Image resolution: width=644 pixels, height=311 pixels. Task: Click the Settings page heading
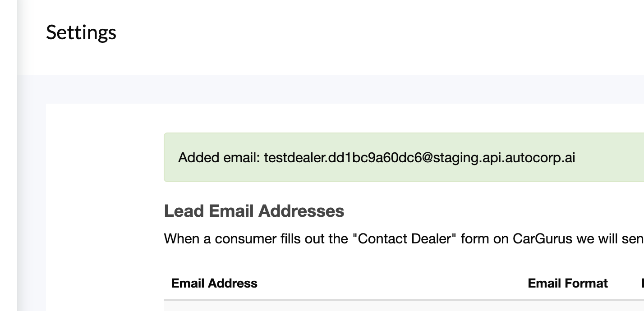pos(81,32)
